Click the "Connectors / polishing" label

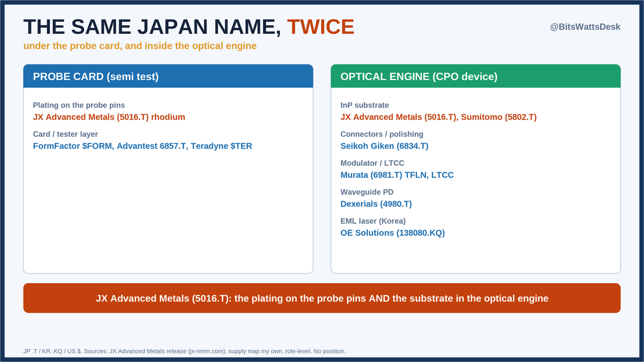point(382,134)
